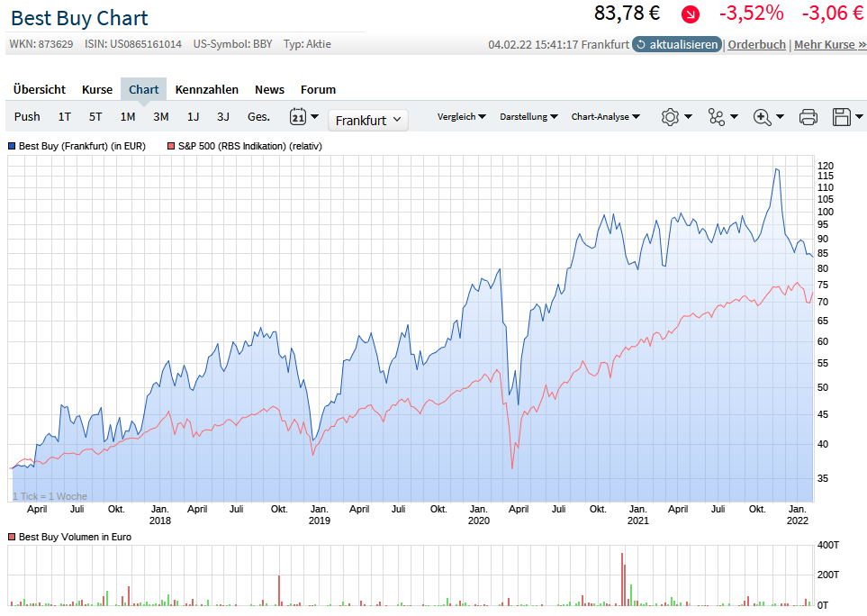867x616 pixels.
Task: Expand the arrow beside the share icon
Action: point(734,117)
